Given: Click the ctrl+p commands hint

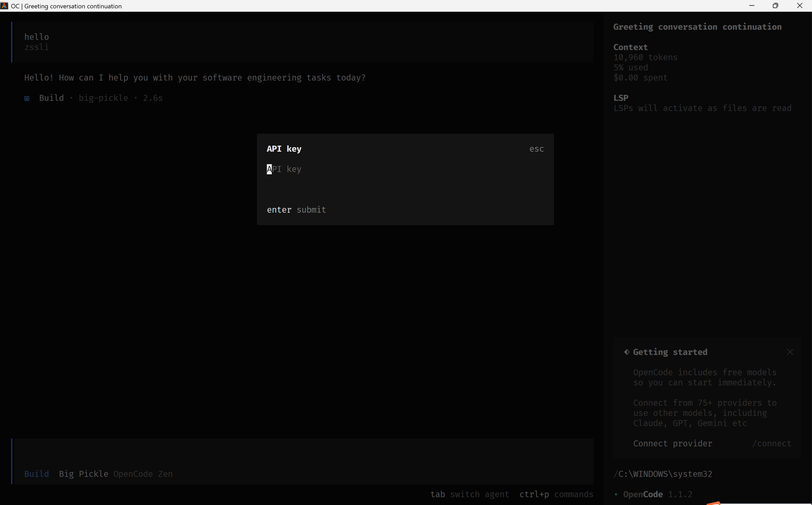Looking at the screenshot, I should 556,494.
